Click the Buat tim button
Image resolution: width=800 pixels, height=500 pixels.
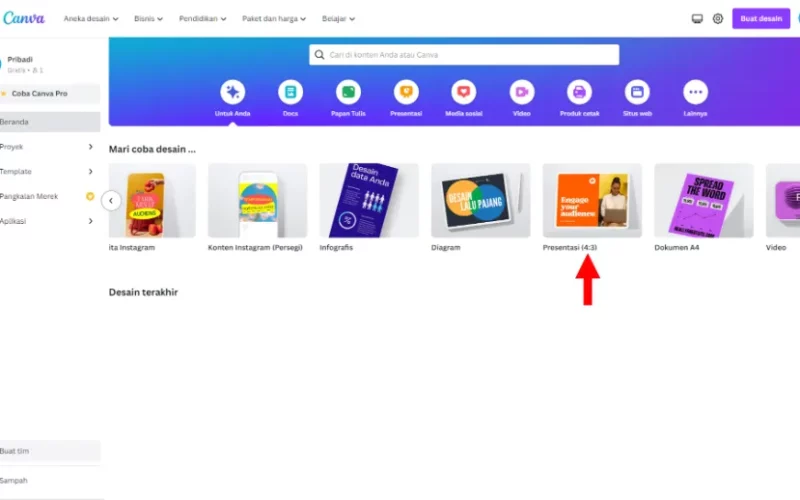click(50, 451)
